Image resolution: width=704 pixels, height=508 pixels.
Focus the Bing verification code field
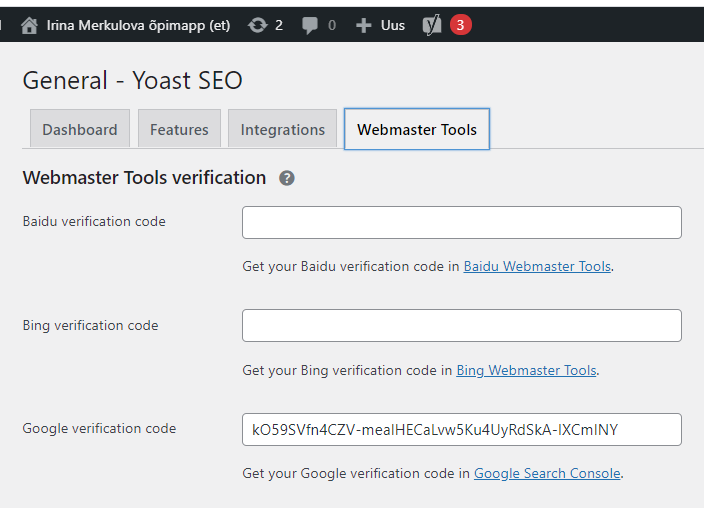pyautogui.click(x=462, y=325)
